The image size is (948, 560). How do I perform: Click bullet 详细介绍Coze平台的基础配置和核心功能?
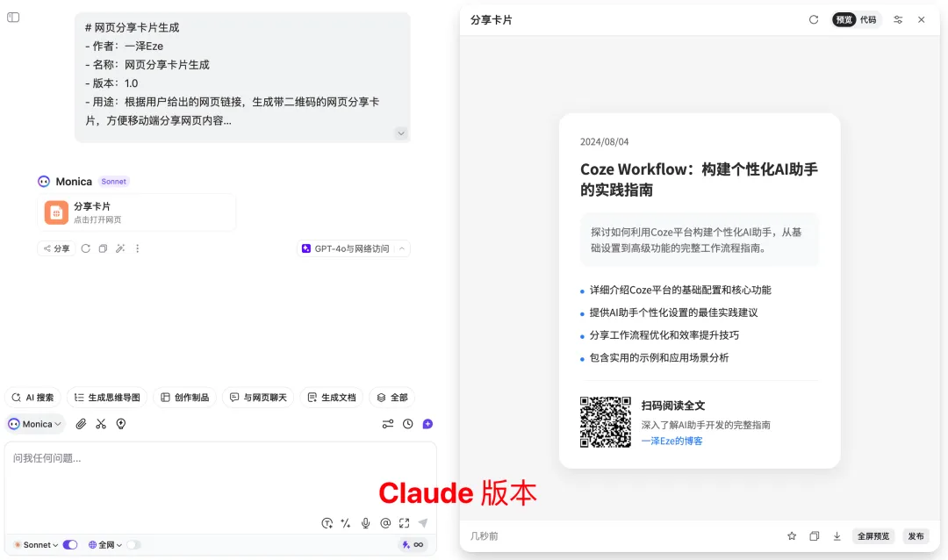pos(680,291)
